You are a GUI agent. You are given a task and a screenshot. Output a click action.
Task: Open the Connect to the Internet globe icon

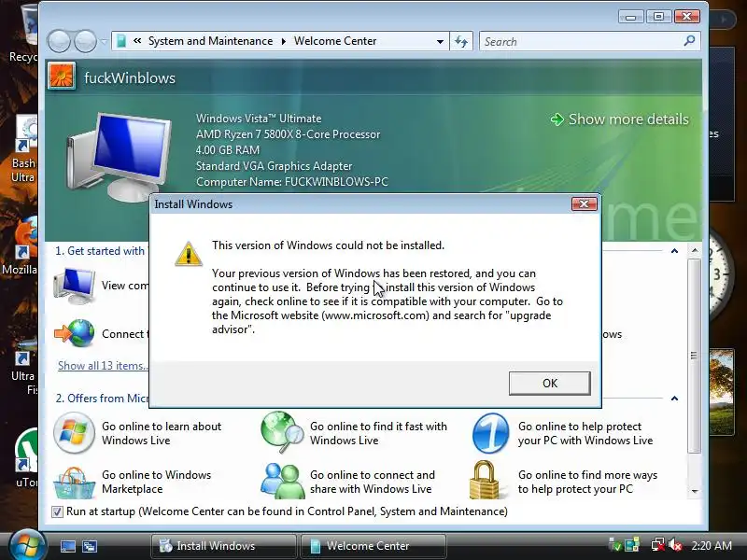click(75, 333)
